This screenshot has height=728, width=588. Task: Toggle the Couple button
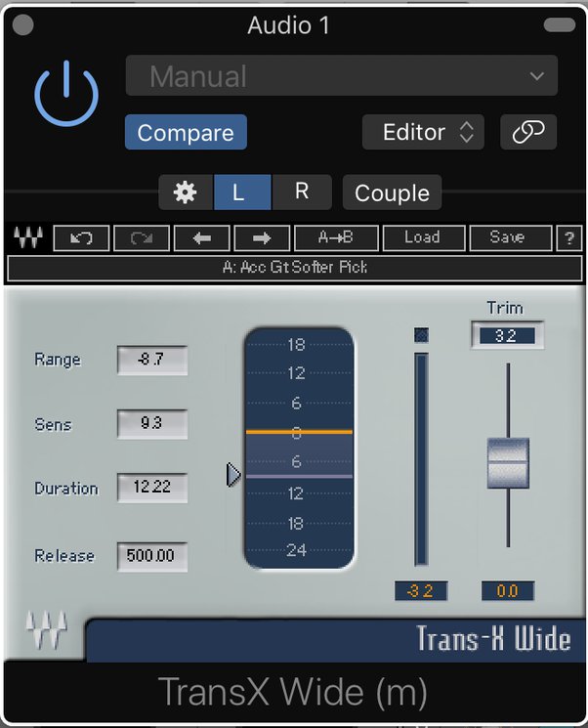tap(392, 193)
